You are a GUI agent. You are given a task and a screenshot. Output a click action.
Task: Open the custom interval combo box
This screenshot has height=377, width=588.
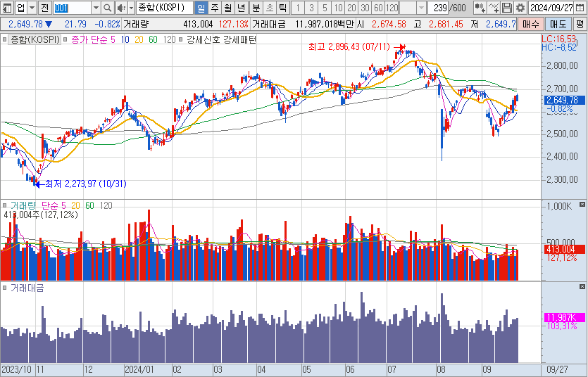point(413,8)
